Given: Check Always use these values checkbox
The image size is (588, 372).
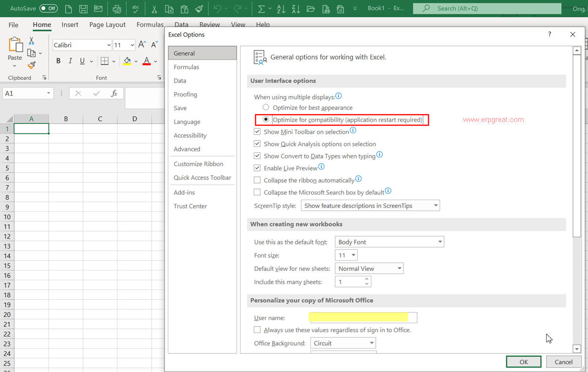Looking at the screenshot, I should pyautogui.click(x=257, y=330).
